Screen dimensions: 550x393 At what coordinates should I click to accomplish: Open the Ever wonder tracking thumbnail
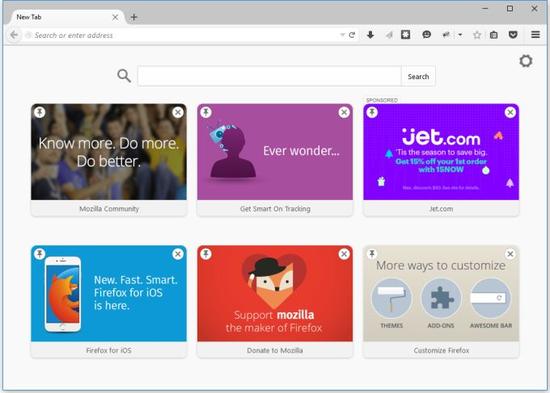tap(275, 152)
